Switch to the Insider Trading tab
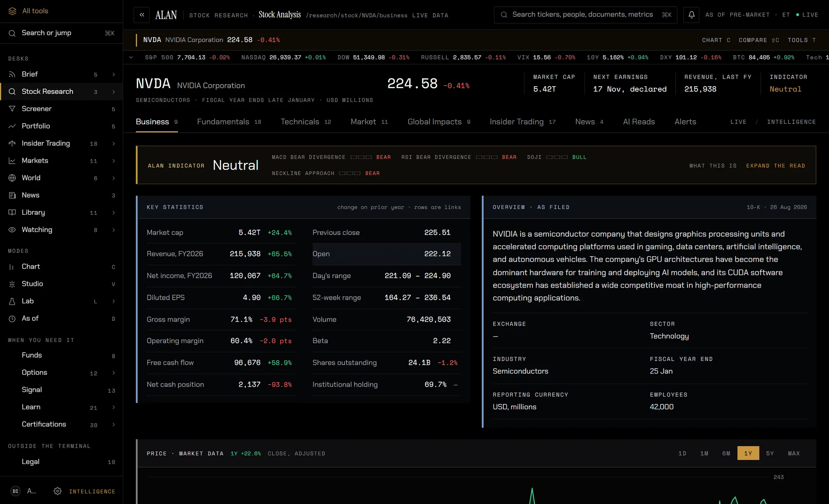 pos(522,122)
